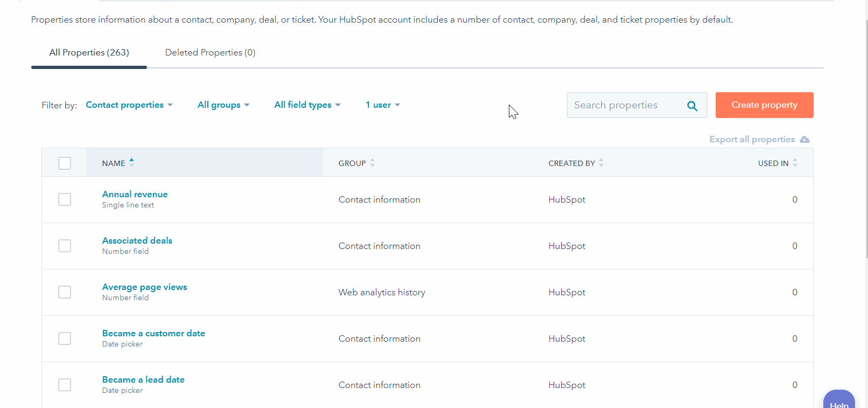This screenshot has width=868, height=408.
Task: Check the Annual revenue row checkbox
Action: pyautogui.click(x=65, y=199)
